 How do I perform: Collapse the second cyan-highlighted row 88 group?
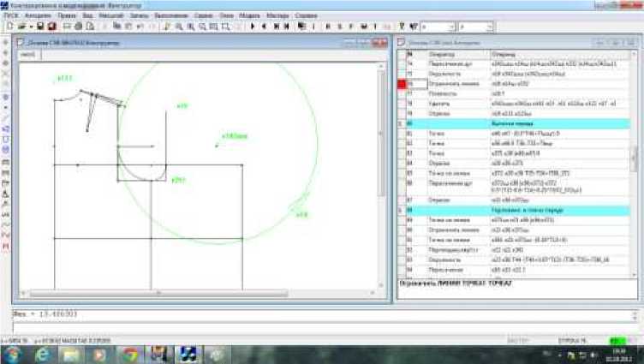click(x=401, y=211)
